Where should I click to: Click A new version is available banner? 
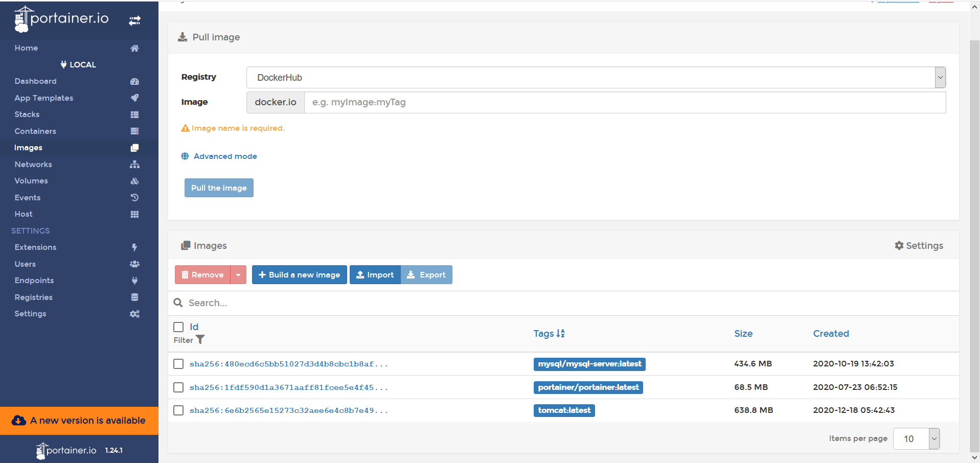coord(79,421)
